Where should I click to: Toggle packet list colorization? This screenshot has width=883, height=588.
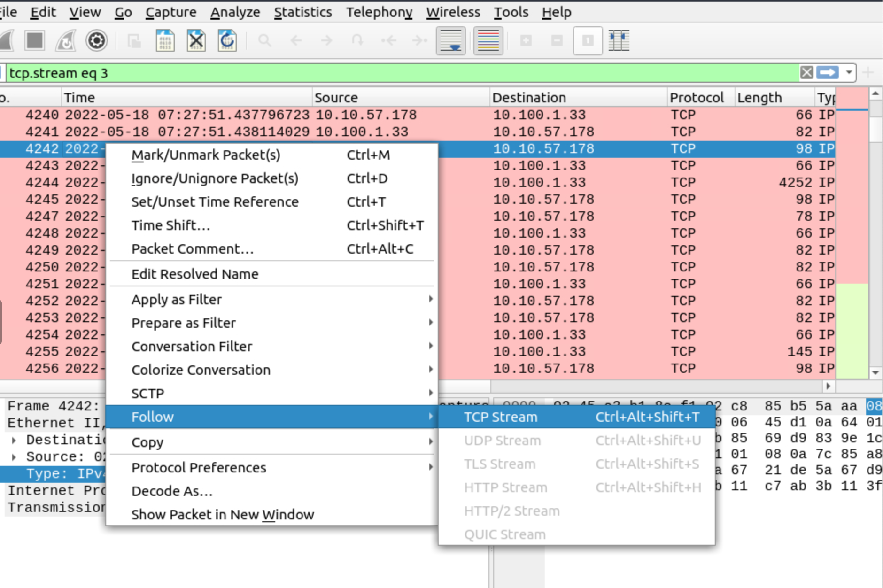488,40
